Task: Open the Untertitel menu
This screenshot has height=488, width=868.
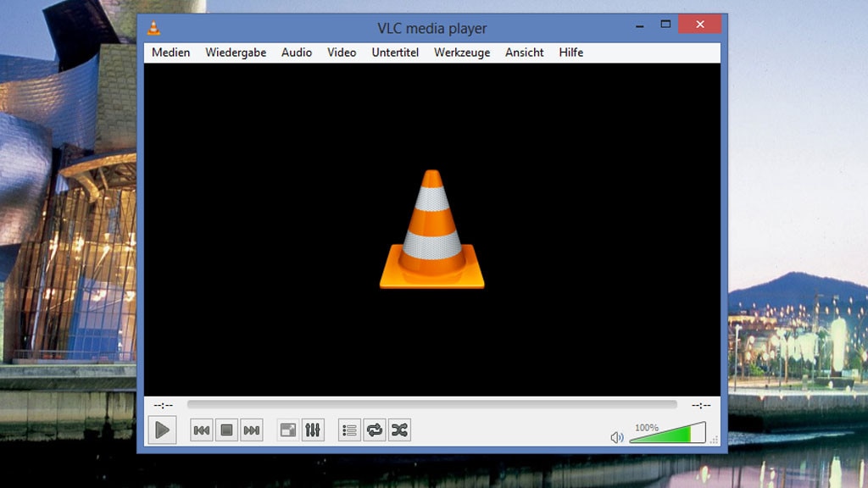Action: pyautogui.click(x=394, y=53)
